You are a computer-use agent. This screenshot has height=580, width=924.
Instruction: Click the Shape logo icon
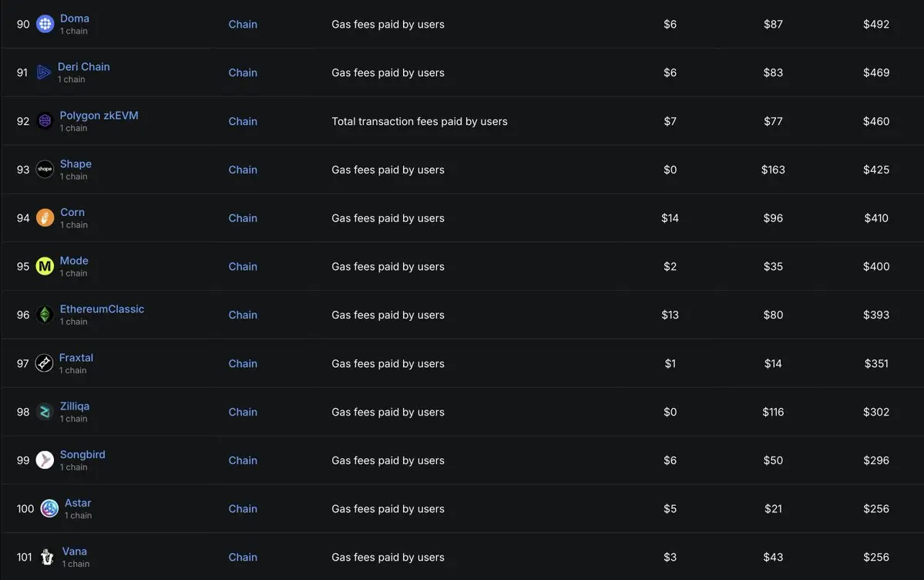45,169
